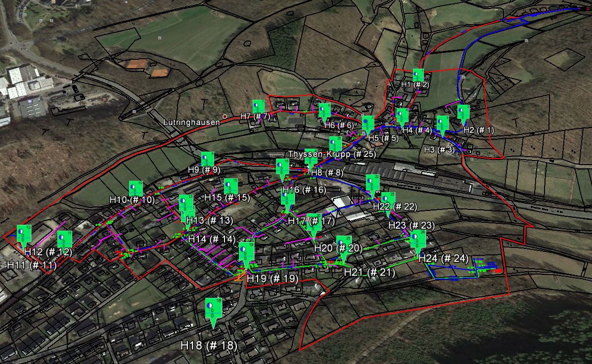Click the Thyssen-Krupp (# 25) text label
Screen dimensions: 592x364
332,154
